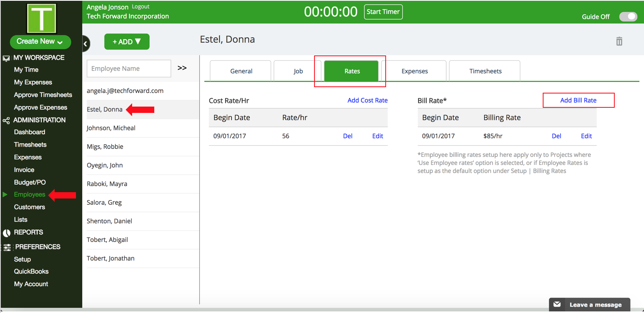The height and width of the screenshot is (313, 644).
Task: Click the Preferences sliders icon
Action: 7,247
